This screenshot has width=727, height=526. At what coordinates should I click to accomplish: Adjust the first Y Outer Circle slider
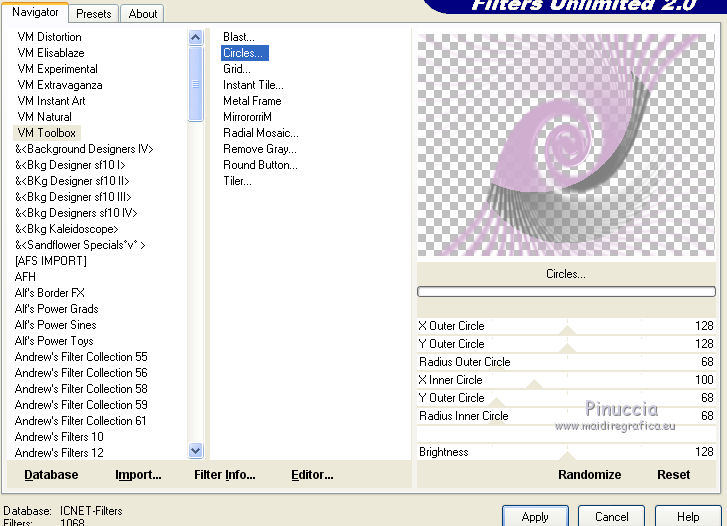(x=566, y=344)
